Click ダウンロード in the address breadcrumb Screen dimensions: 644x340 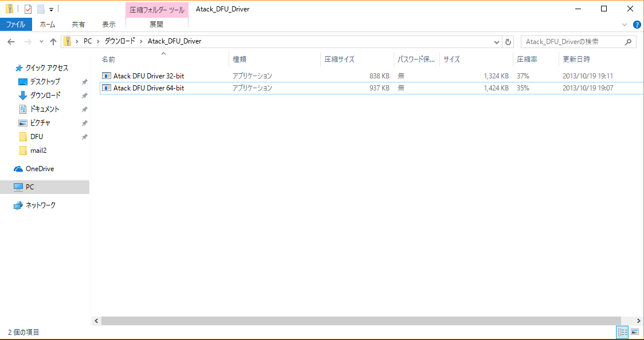(x=119, y=41)
